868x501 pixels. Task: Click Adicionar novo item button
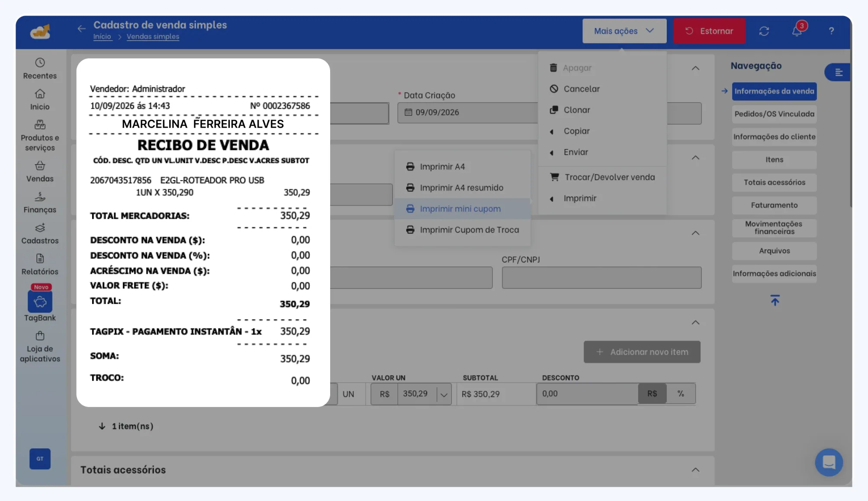click(642, 352)
